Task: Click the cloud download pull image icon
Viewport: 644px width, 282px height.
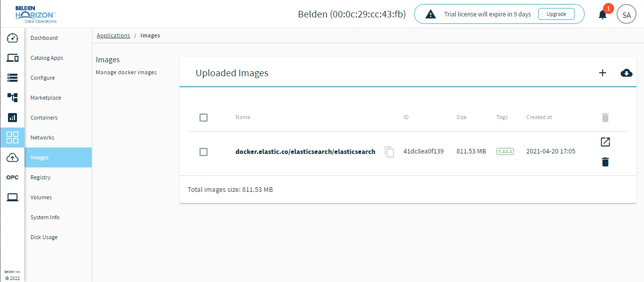Action: pos(627,73)
